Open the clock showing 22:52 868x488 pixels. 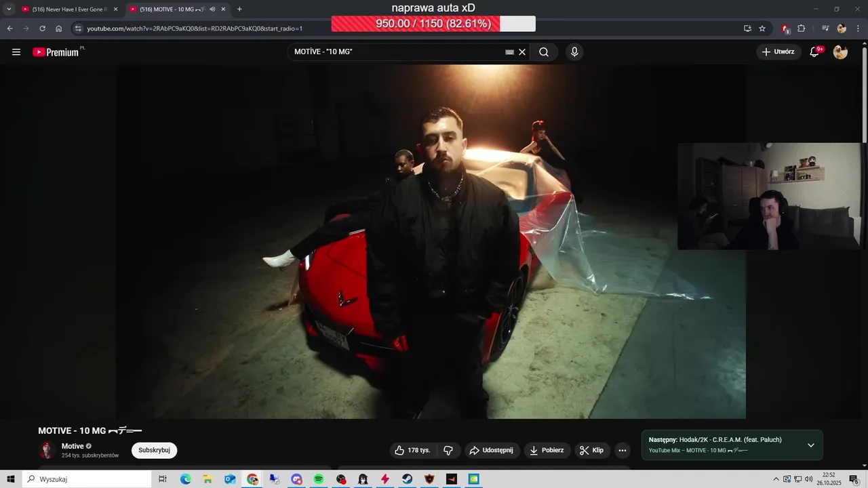coord(829,479)
